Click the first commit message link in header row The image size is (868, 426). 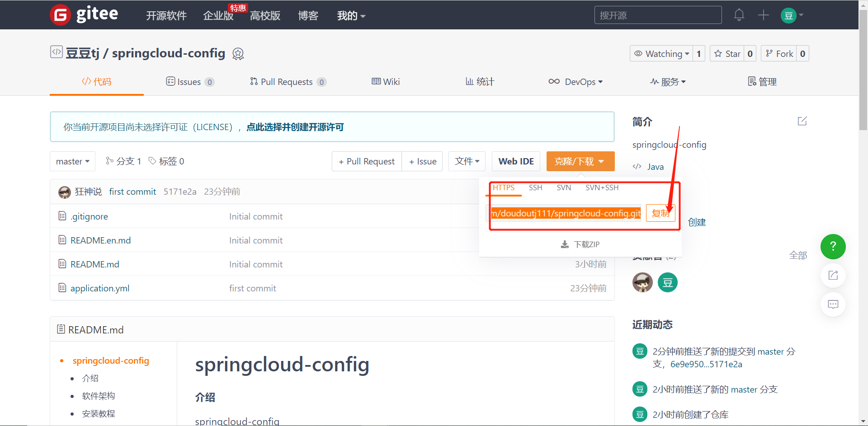coord(132,192)
